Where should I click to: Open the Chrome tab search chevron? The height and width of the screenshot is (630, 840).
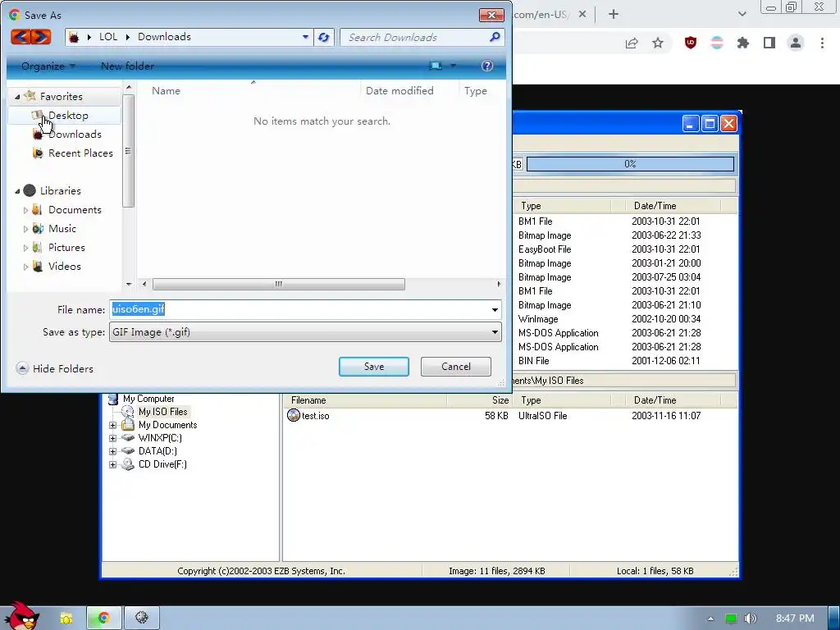(x=742, y=14)
